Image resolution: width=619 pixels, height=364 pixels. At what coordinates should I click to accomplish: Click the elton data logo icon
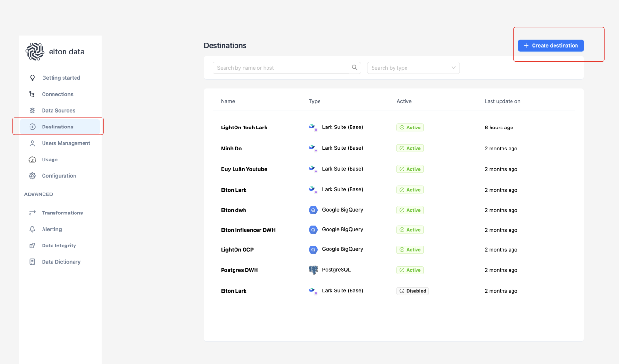coord(35,52)
